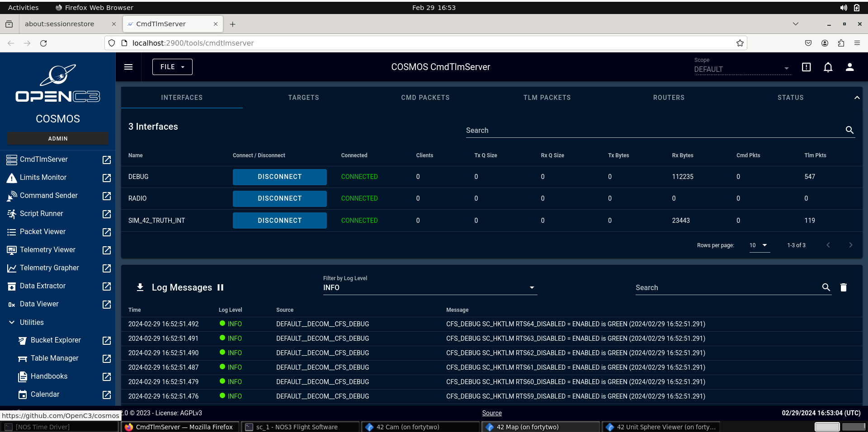Disconnect the RADIO interface
868x432 pixels.
[280, 198]
